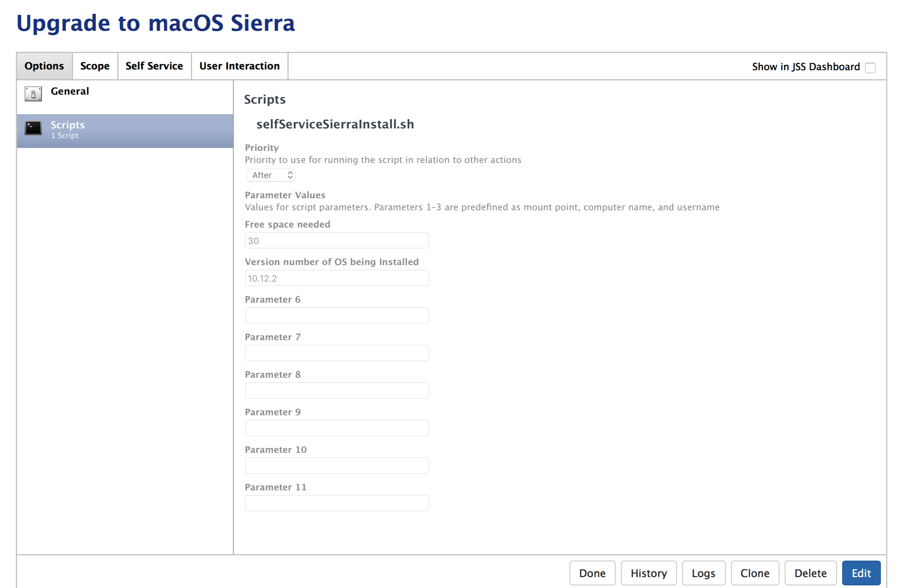Click the Scripts terminal icon in sidebar
The width and height of the screenshot is (898, 588).
pos(33,128)
